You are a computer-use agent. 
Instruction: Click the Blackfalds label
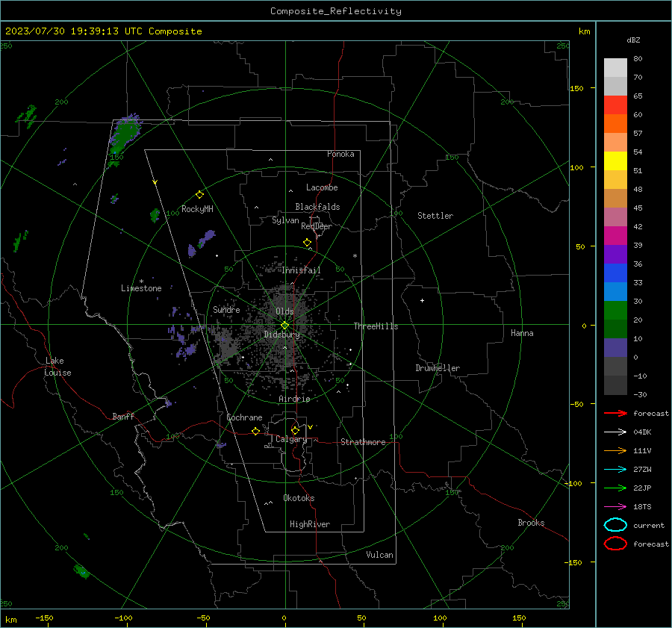pyautogui.click(x=317, y=207)
